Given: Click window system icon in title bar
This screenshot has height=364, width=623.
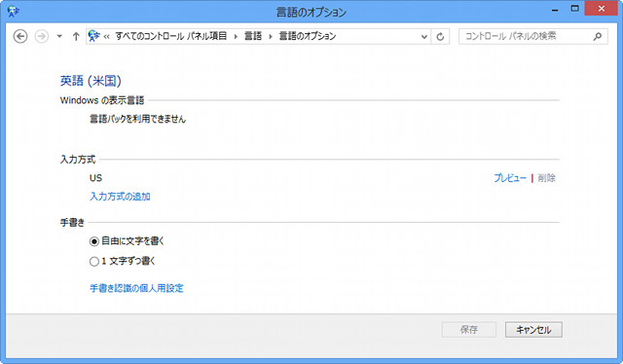Looking at the screenshot, I should click(13, 11).
